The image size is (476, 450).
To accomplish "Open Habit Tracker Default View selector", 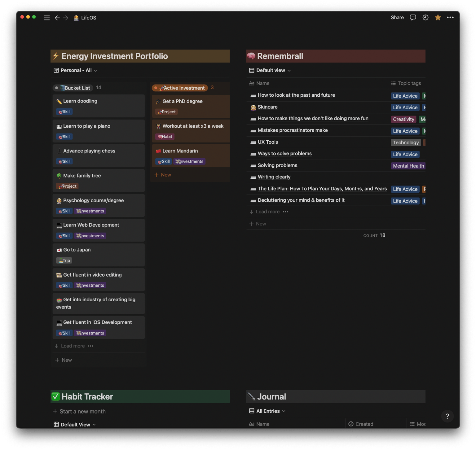I will click(75, 425).
